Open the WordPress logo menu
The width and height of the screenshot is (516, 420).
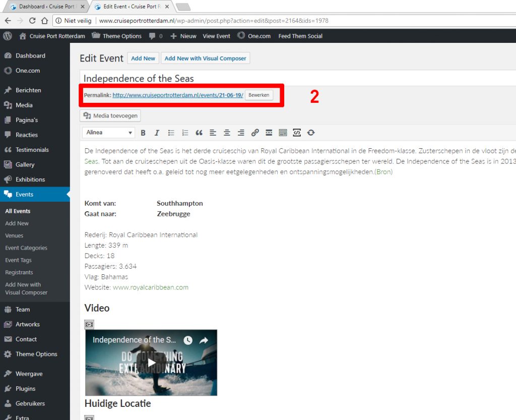(8, 36)
